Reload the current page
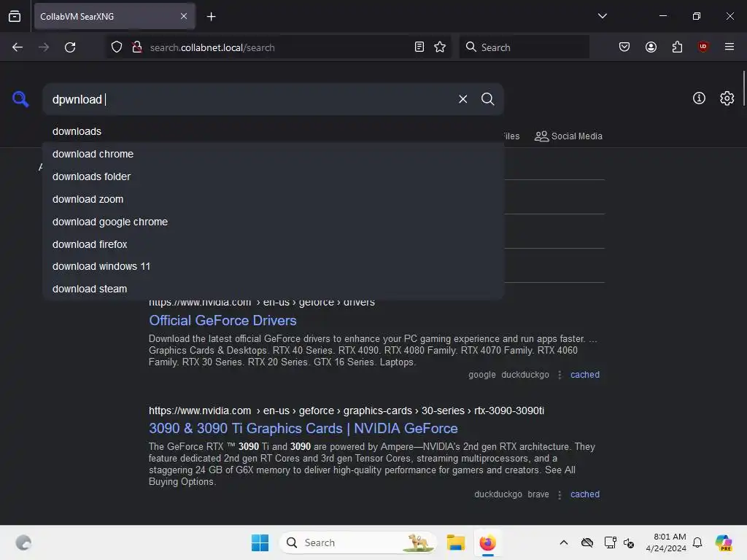 click(x=70, y=47)
